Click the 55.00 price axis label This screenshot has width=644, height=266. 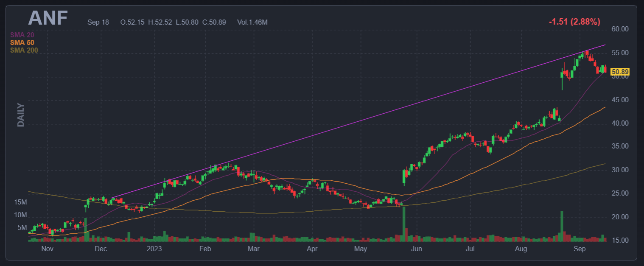(619, 53)
